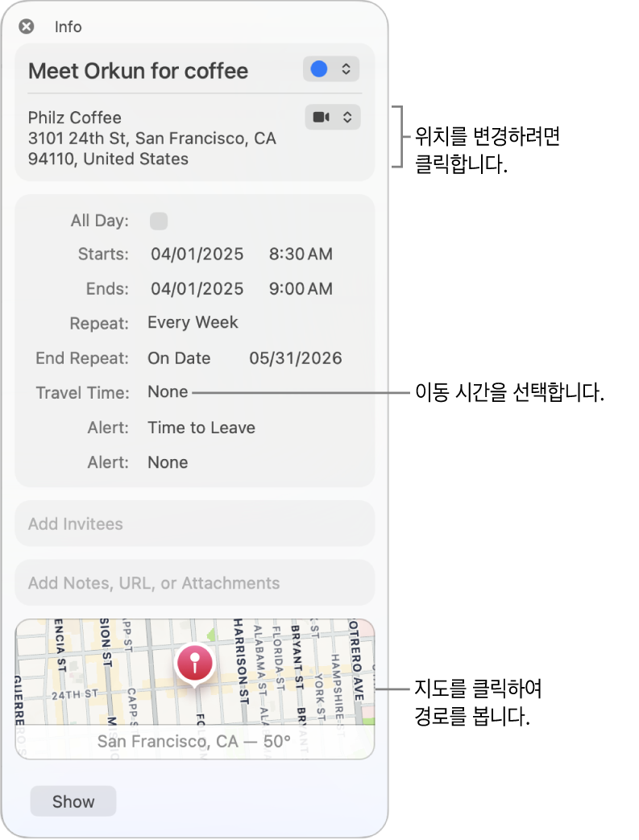Open the calendar color picker
This screenshot has width=639, height=840.
click(x=331, y=69)
